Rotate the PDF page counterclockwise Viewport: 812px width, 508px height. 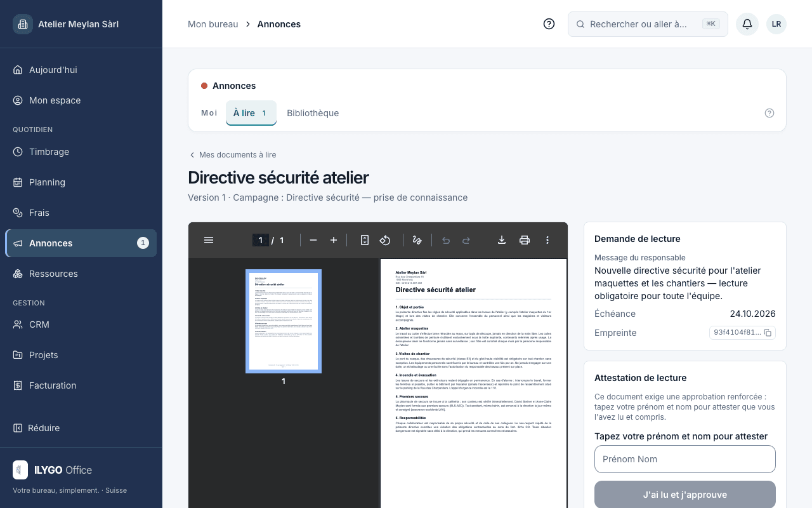coord(385,240)
